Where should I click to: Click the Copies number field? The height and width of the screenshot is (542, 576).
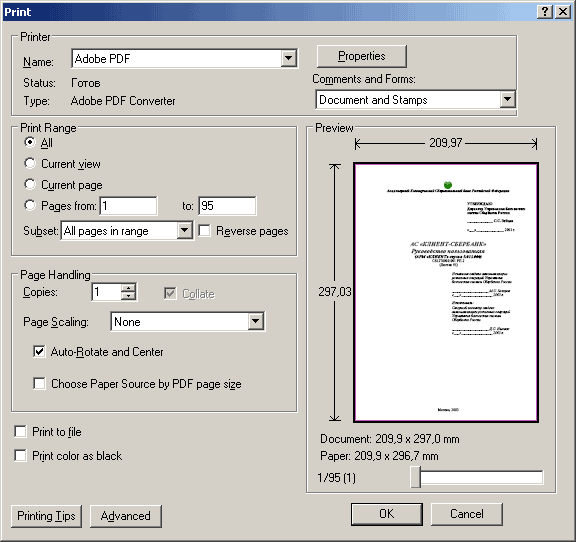[106, 292]
